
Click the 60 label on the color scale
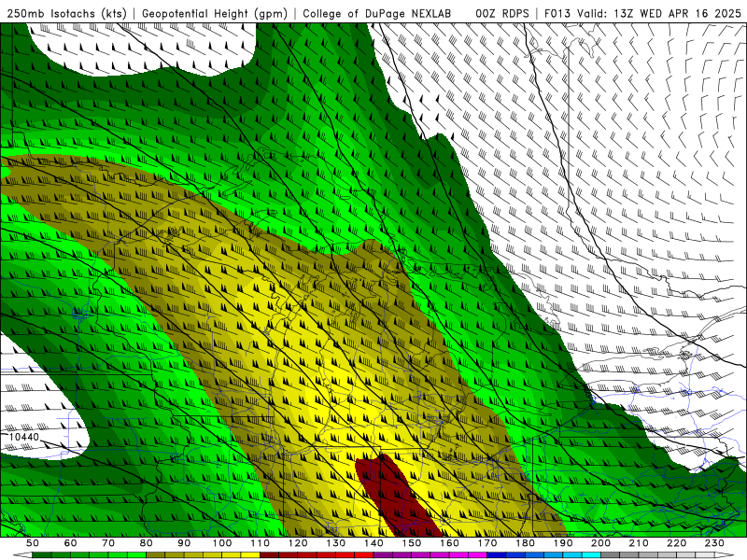(x=71, y=543)
